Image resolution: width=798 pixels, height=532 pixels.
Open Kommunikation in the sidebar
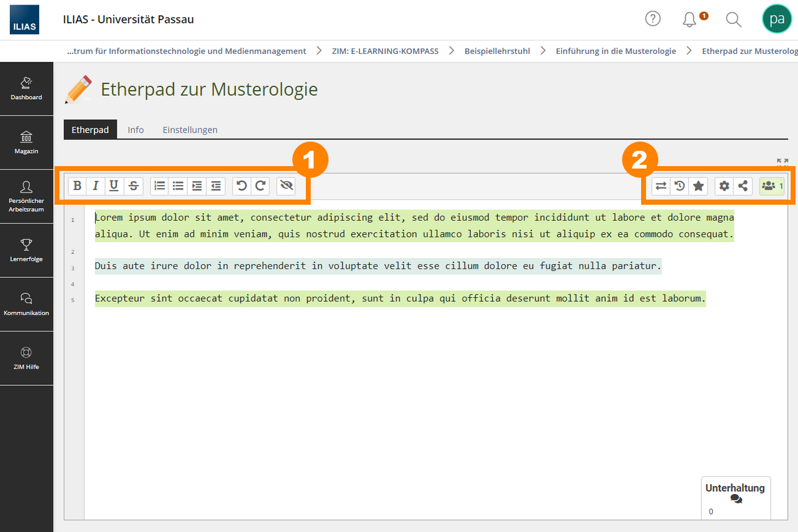[27, 304]
